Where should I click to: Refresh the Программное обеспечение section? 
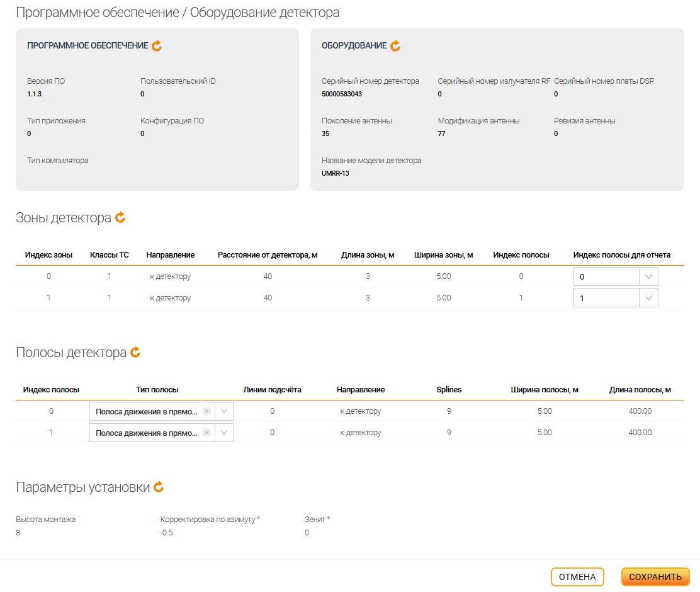click(x=157, y=45)
